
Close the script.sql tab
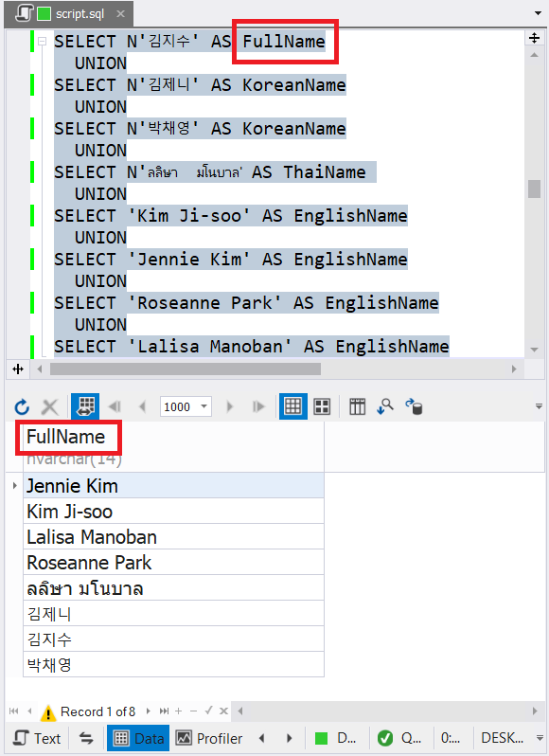[120, 14]
